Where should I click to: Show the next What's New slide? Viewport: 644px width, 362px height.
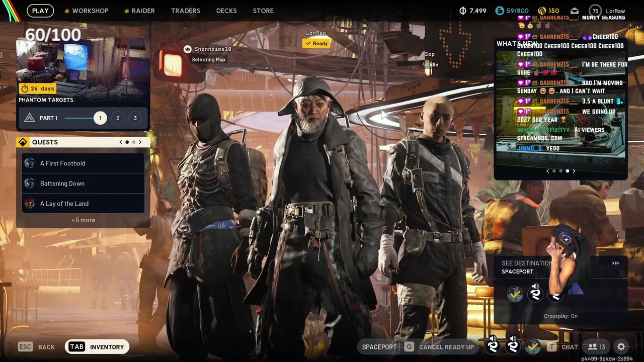tap(574, 171)
